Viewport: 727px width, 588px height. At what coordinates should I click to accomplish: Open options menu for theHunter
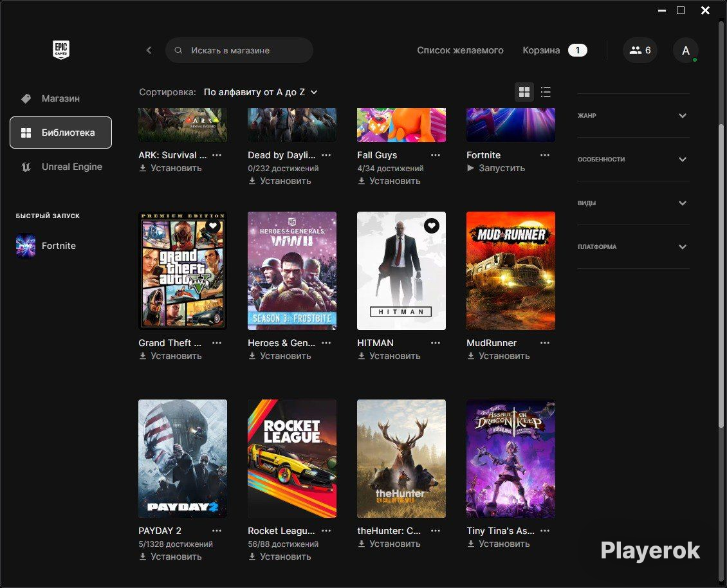(436, 531)
